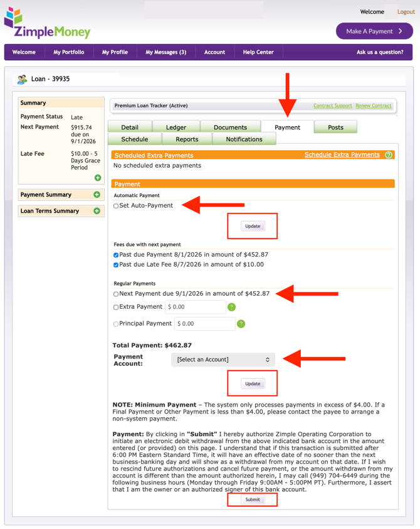The image size is (420, 529).
Task: Click Update button under Set Auto-Payment
Action: (253, 226)
